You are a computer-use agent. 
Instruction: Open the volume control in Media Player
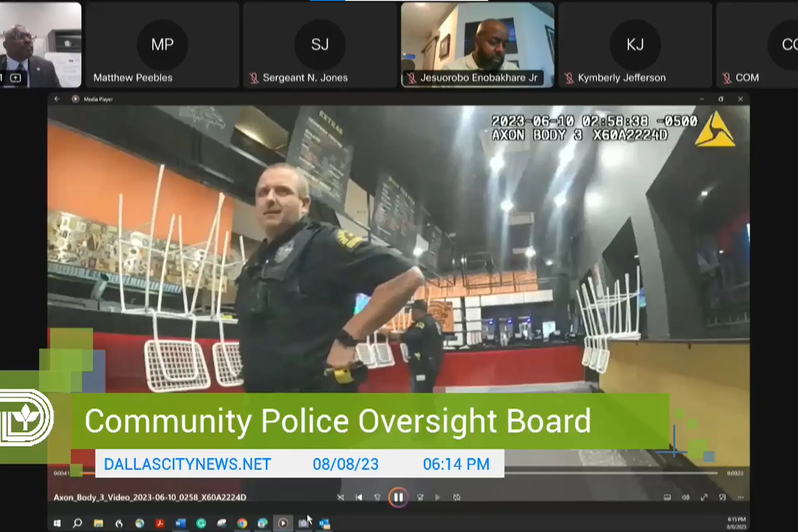tap(685, 497)
